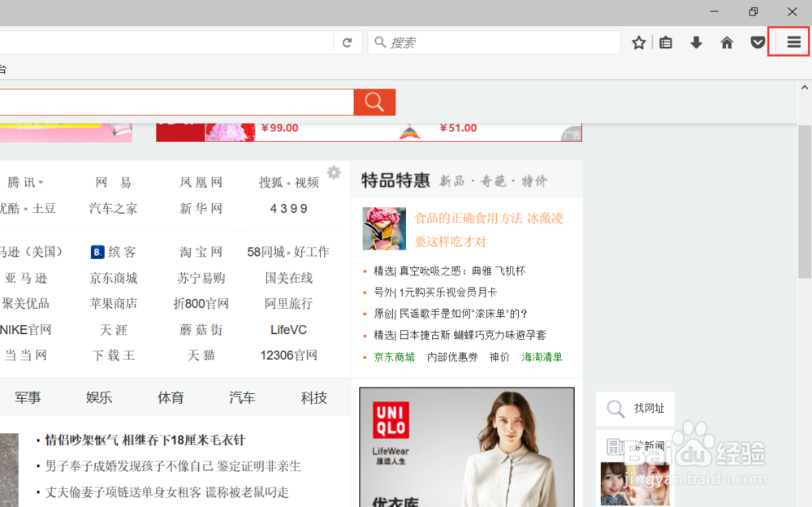The image size is (812, 507).
Task: Open the 内部优惠券 link
Action: click(452, 357)
